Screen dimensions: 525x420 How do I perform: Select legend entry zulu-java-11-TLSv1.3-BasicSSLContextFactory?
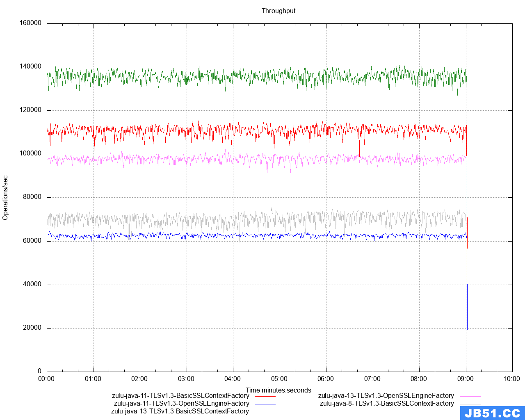180,396
